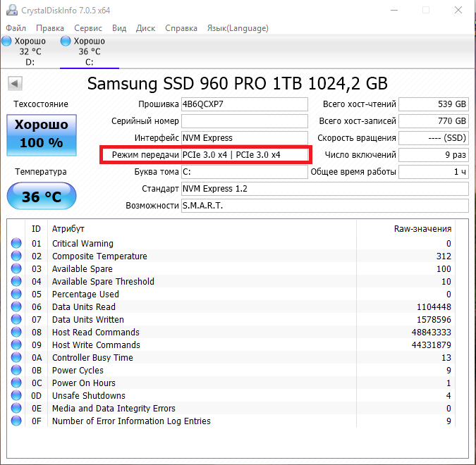Click the Возможности field S.M.A.R.T.
This screenshot has height=465, width=476.
(x=325, y=206)
